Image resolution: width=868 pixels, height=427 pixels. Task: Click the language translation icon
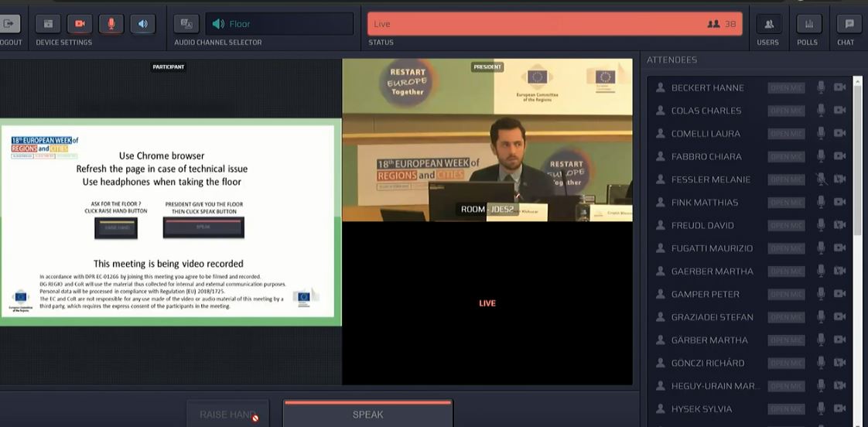pos(186,24)
